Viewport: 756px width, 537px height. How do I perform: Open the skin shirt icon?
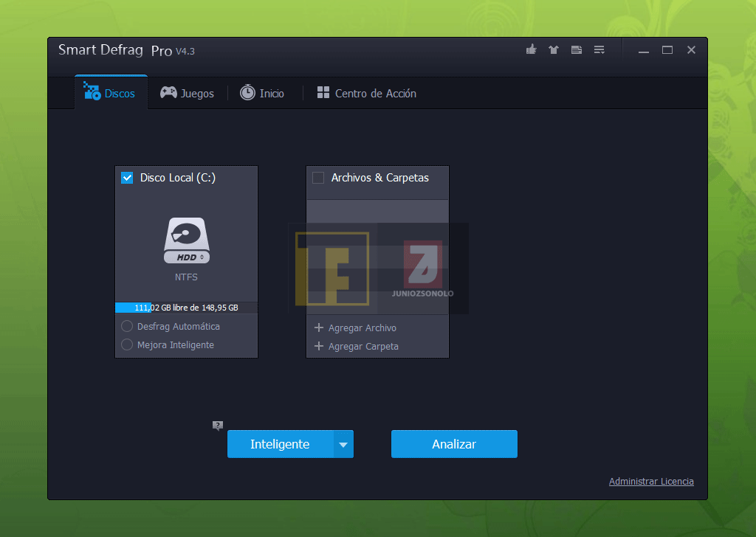tap(554, 49)
